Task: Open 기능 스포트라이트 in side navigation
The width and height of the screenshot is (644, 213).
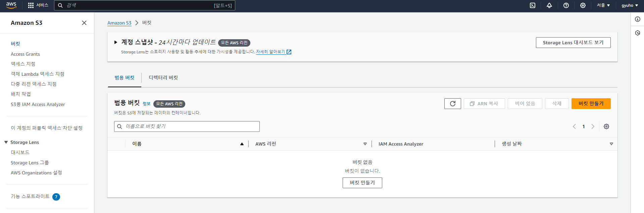Action: (x=30, y=197)
